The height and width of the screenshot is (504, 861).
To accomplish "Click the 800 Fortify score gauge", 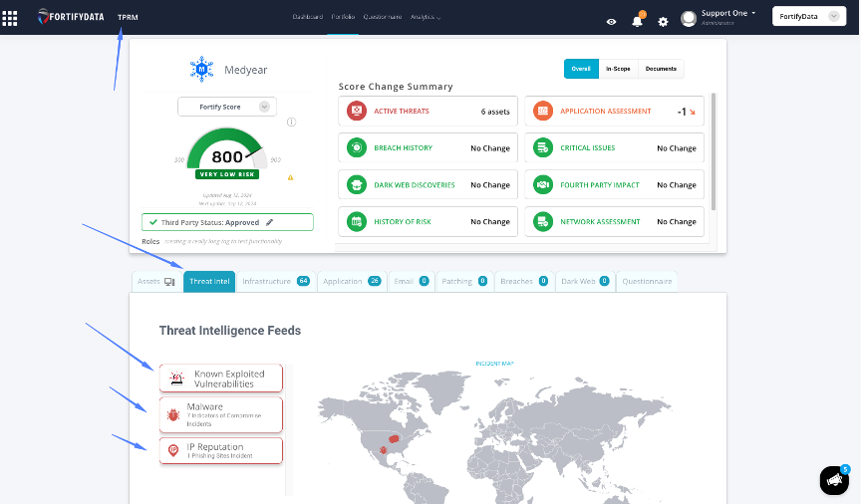I will tap(227, 153).
